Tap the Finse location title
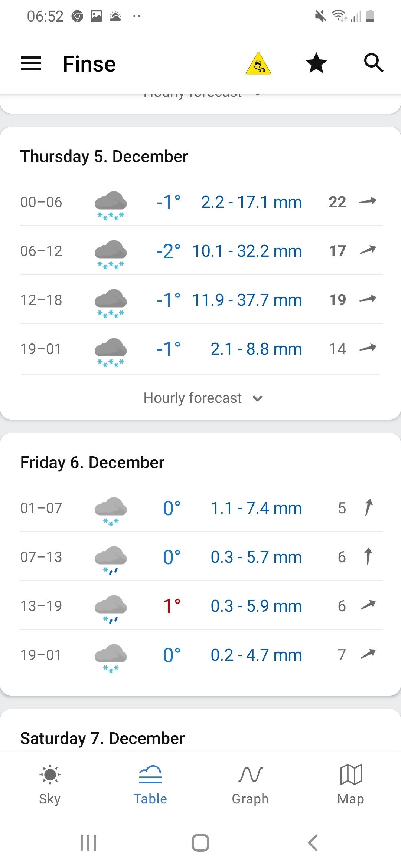 pos(89,64)
